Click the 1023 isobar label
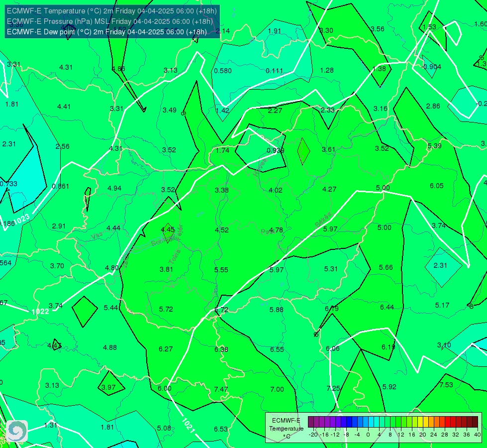 [22, 219]
